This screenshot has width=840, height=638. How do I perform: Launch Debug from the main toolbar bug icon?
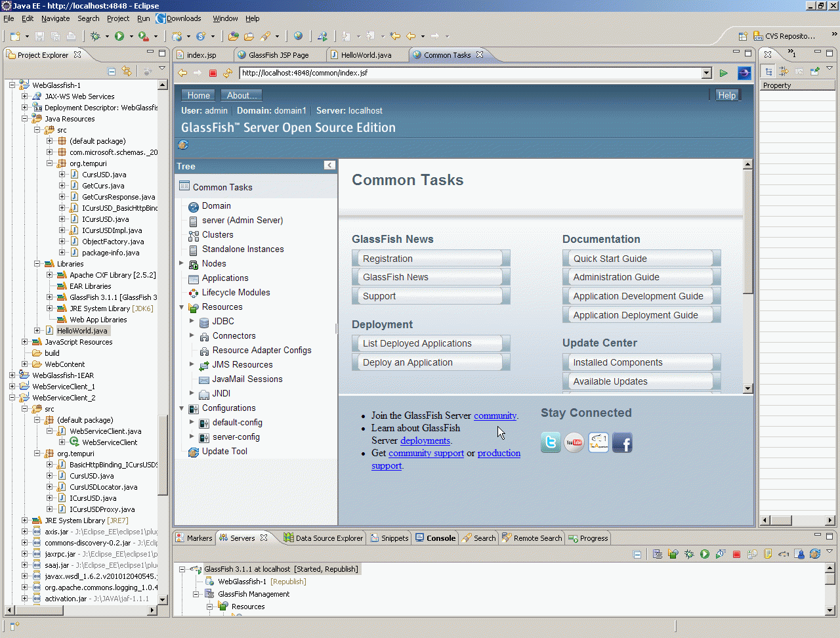(x=95, y=36)
